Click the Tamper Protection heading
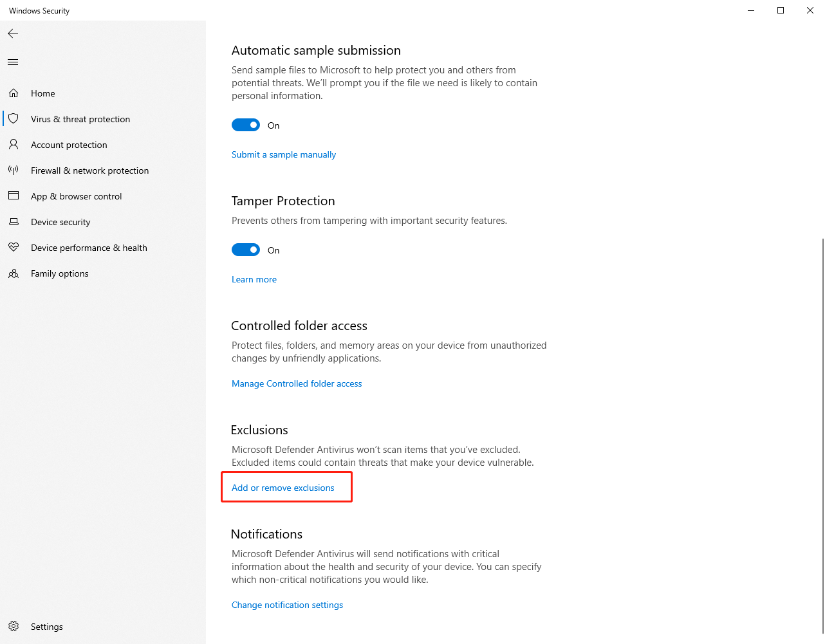This screenshot has width=825, height=644. point(283,201)
